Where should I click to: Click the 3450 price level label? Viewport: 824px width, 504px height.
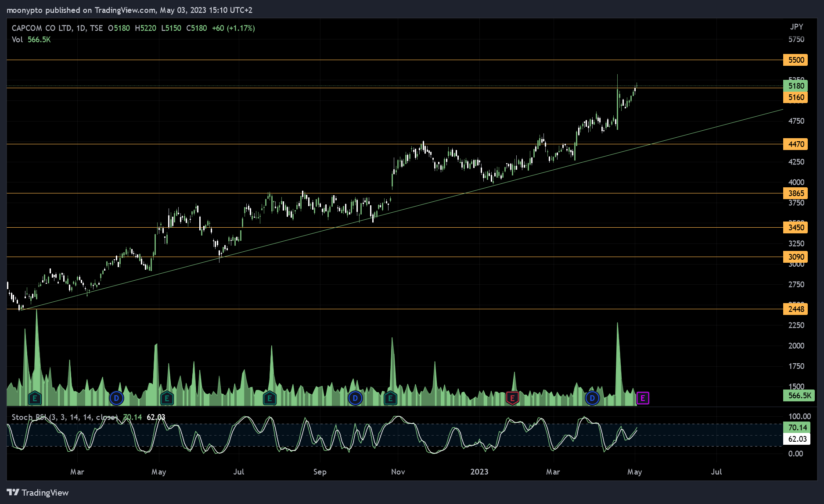[x=795, y=227]
